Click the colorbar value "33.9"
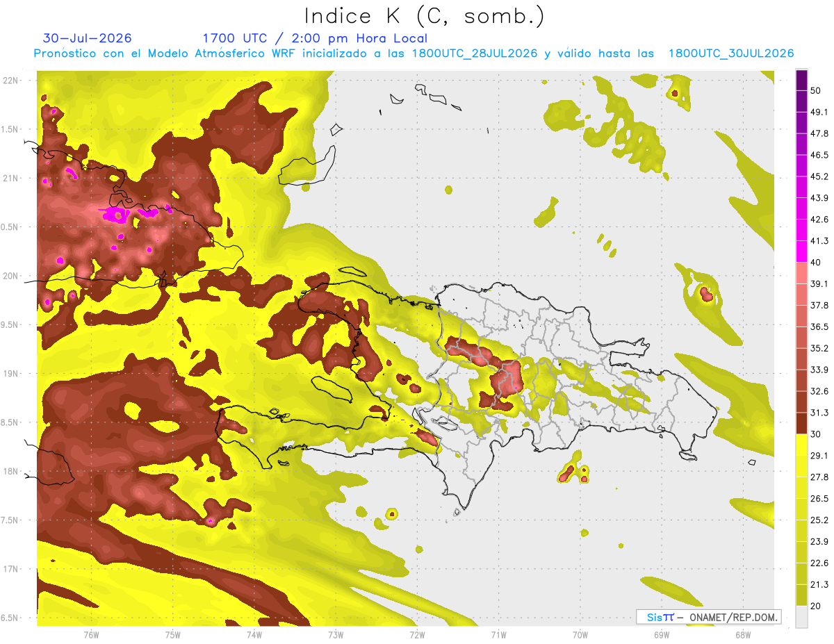The height and width of the screenshot is (644, 834). 819,370
